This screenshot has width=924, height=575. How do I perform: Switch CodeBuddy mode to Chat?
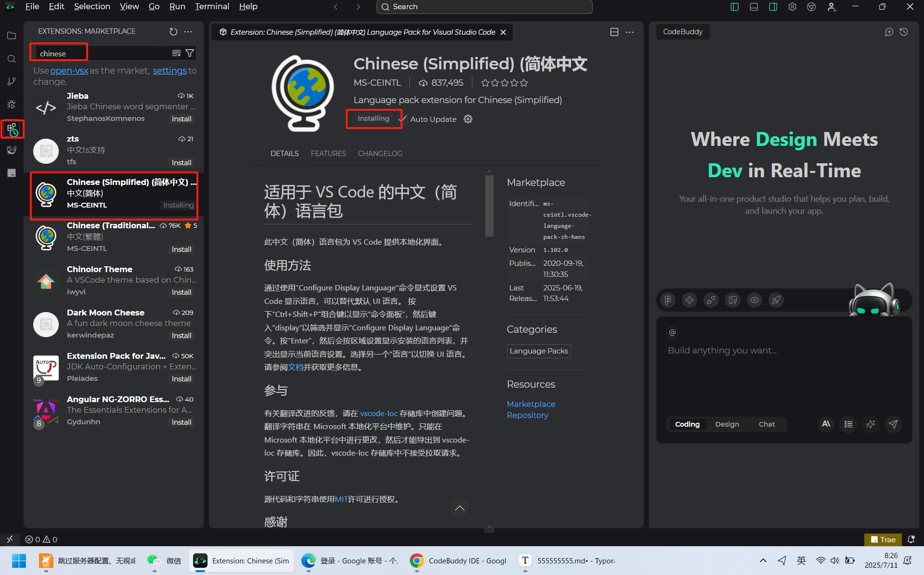[x=767, y=424]
